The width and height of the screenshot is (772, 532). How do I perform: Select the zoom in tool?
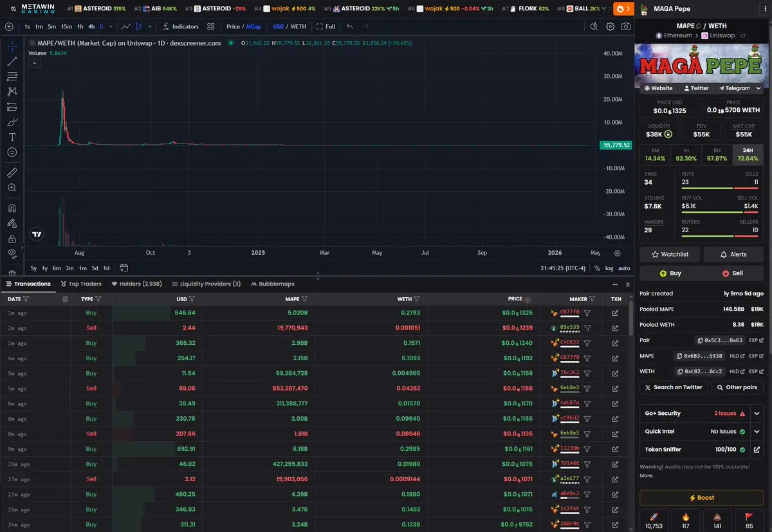pos(12,188)
